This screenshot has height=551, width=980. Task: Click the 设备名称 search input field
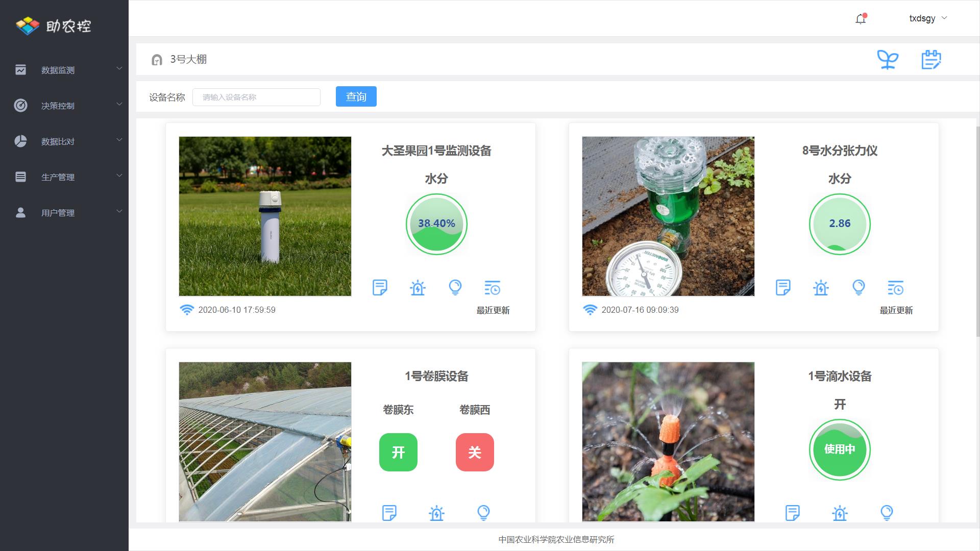click(256, 97)
